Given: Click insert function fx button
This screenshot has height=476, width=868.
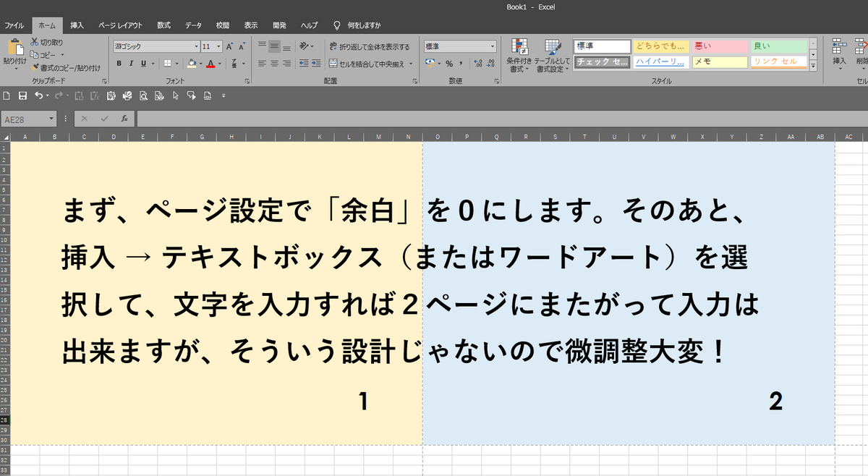Looking at the screenshot, I should [124, 119].
